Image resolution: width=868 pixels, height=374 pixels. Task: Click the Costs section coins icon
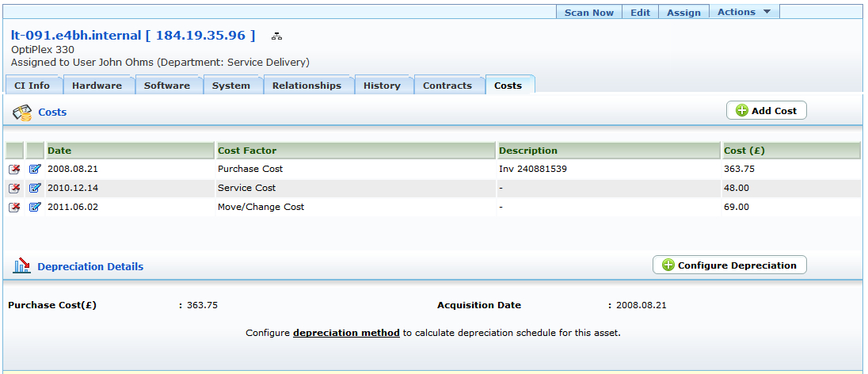(21, 113)
